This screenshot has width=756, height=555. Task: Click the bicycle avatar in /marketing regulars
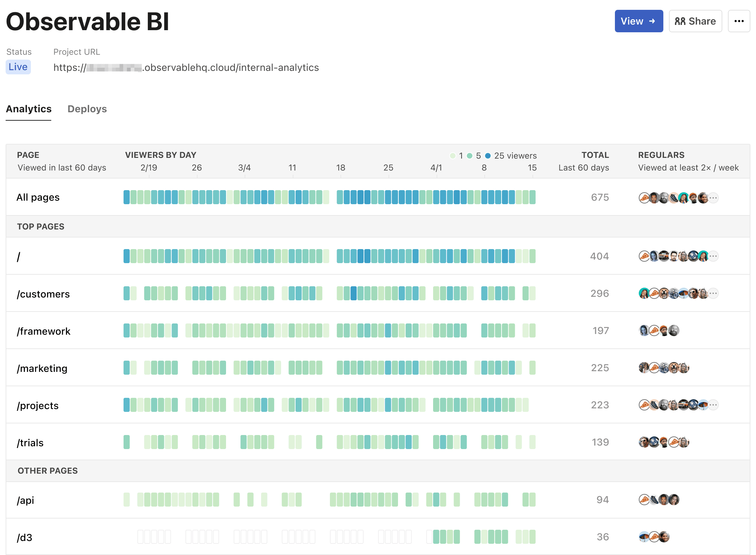[664, 368]
